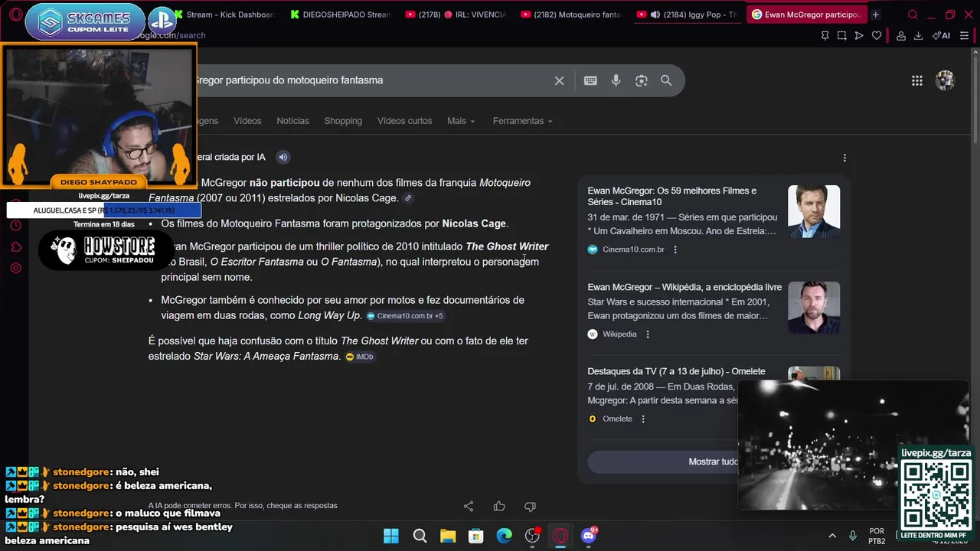Open Google account profile avatar
The width and height of the screenshot is (980, 551).
pyautogui.click(x=945, y=80)
